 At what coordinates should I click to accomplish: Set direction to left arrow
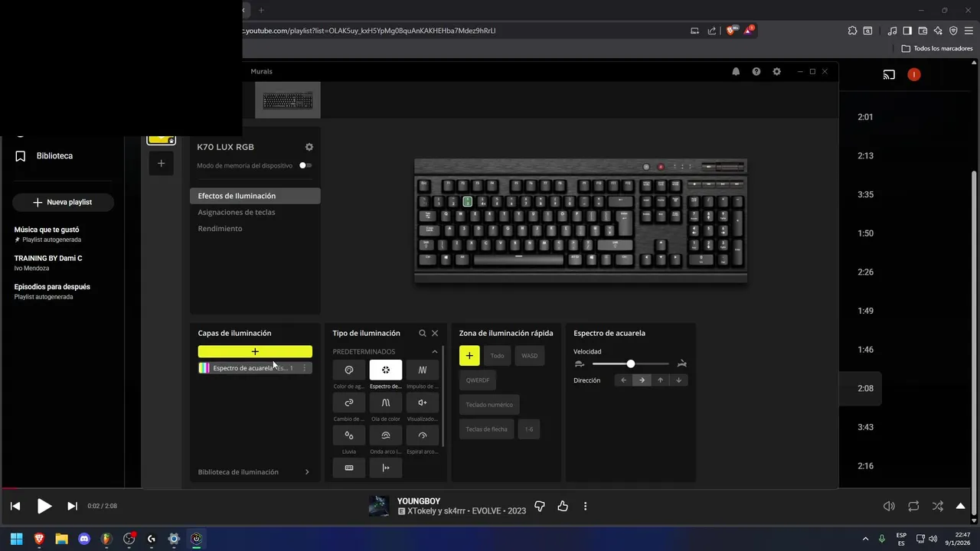(623, 380)
